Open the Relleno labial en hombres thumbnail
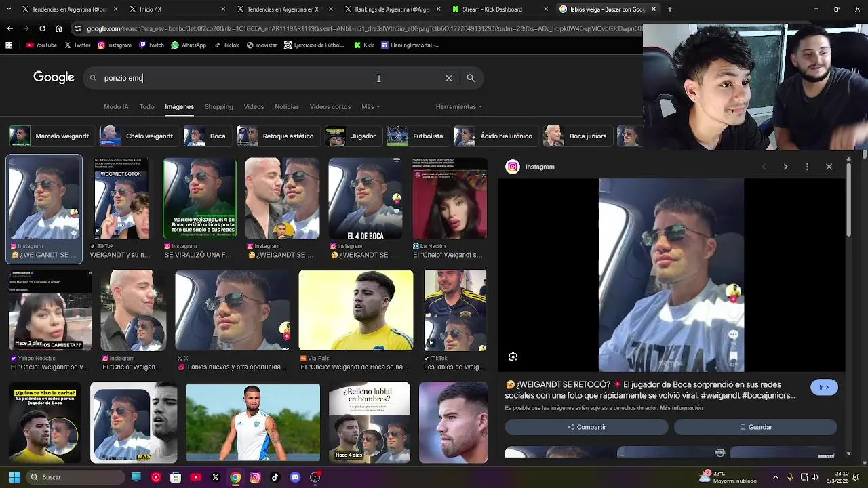This screenshot has width=868, height=488. tap(370, 422)
